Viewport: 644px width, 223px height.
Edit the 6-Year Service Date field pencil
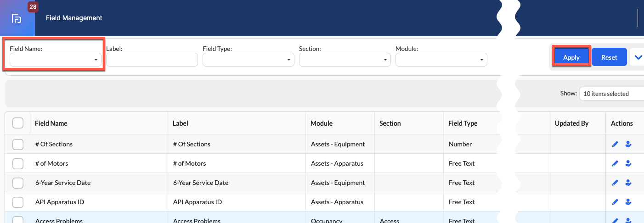click(616, 183)
